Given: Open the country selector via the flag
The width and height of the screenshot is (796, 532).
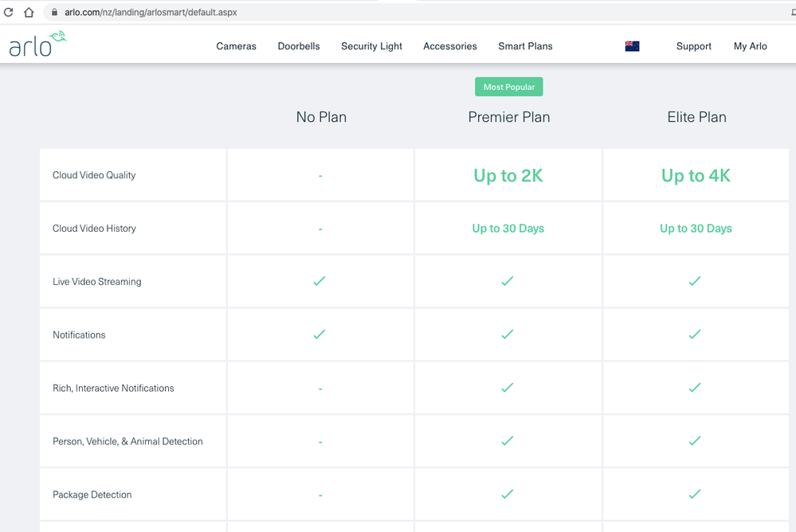Looking at the screenshot, I should tap(632, 45).
